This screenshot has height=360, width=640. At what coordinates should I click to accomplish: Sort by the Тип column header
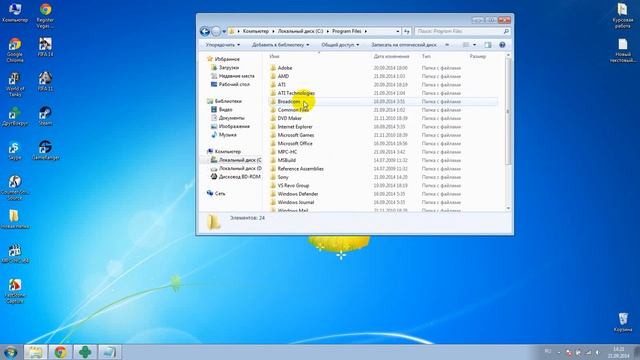426,56
